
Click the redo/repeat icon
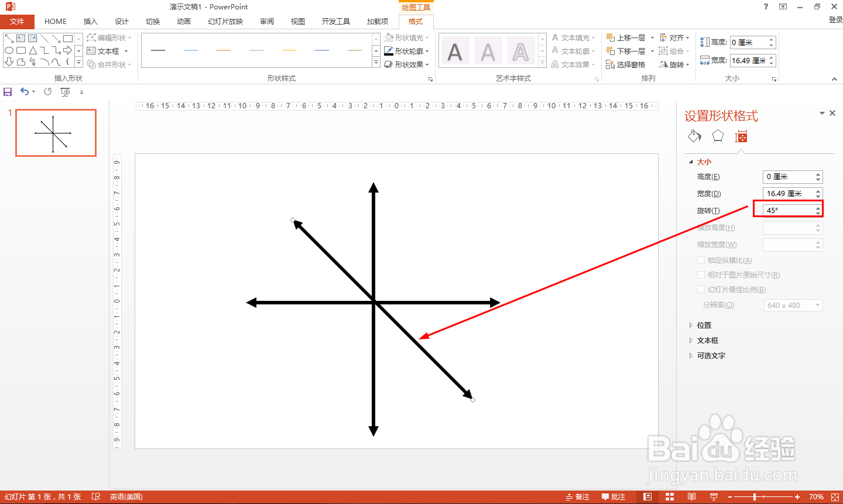click(47, 91)
